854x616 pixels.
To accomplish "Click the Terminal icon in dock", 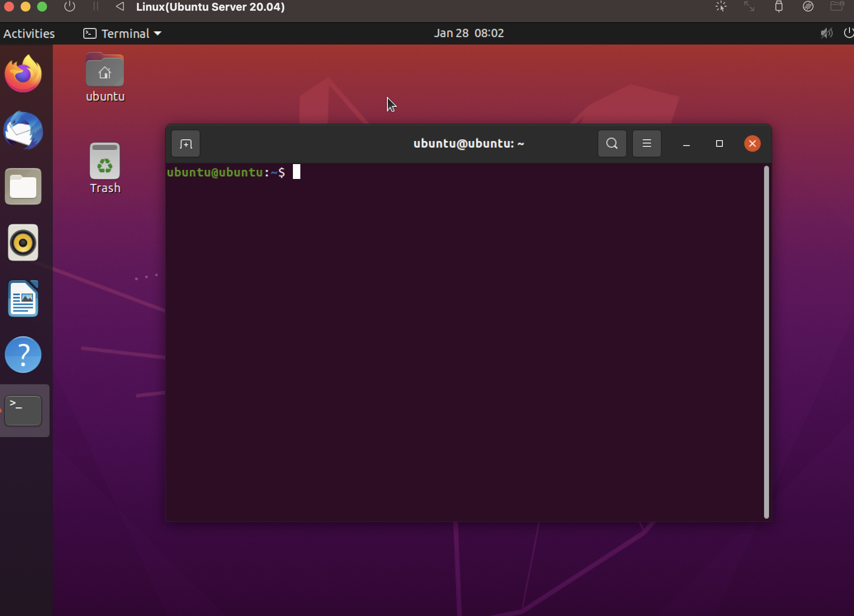I will coord(23,411).
